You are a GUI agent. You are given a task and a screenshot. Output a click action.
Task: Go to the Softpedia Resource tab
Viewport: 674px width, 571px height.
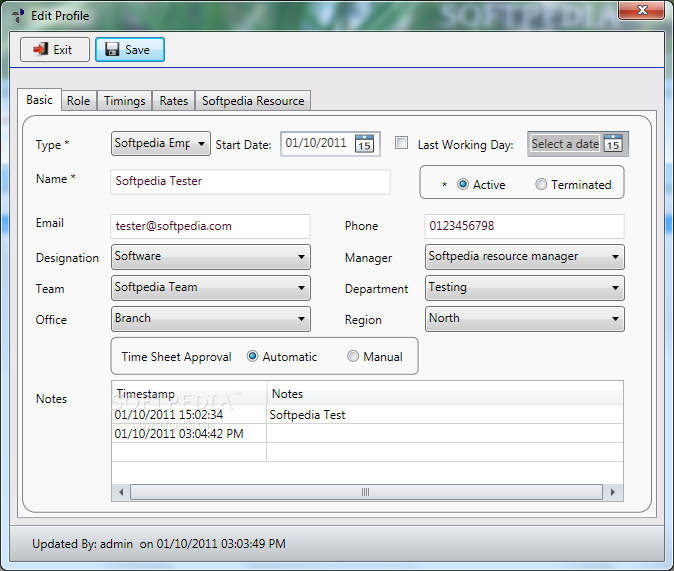253,101
